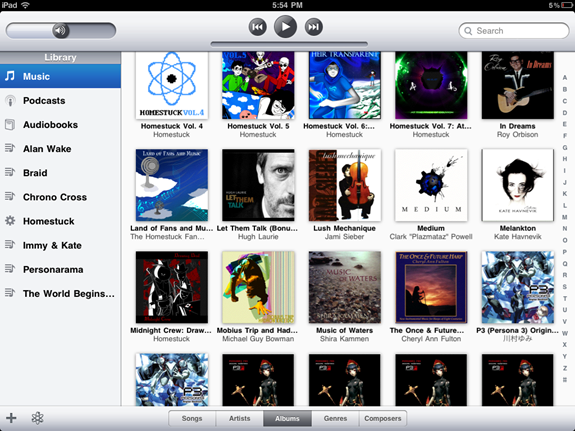Open Podcasts in the sidebar
The image size is (575, 431).
click(60, 101)
